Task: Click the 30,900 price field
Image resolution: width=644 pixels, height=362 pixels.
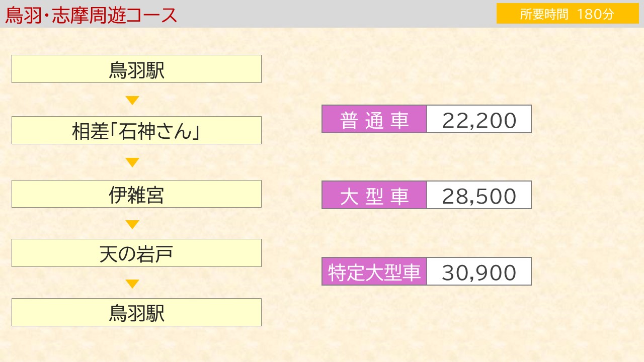Action: point(479,271)
